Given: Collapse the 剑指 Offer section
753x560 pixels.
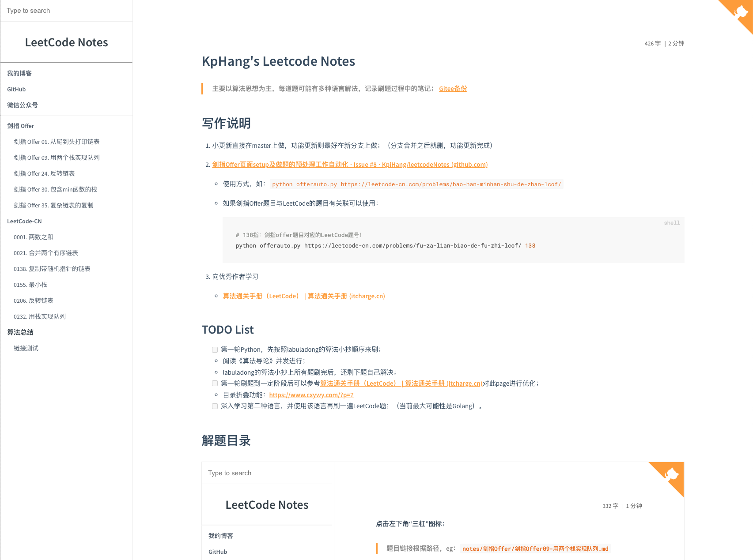Looking at the screenshot, I should coord(20,126).
